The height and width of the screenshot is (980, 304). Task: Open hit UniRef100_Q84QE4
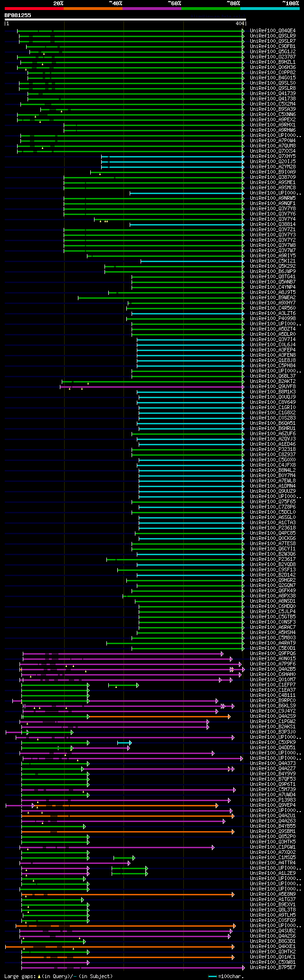point(273,31)
